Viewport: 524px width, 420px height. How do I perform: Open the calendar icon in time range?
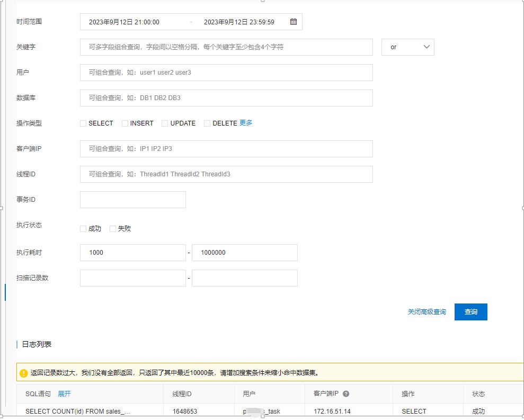click(x=293, y=22)
